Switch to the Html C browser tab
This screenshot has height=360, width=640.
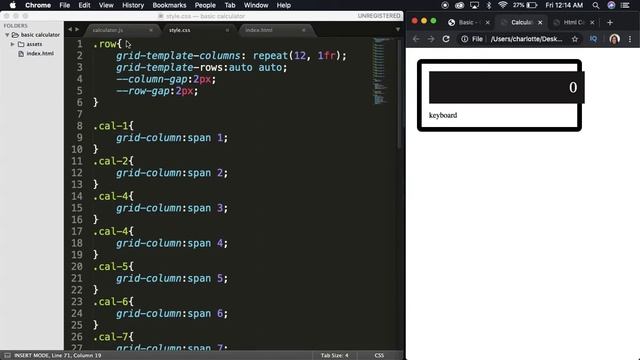click(574, 22)
